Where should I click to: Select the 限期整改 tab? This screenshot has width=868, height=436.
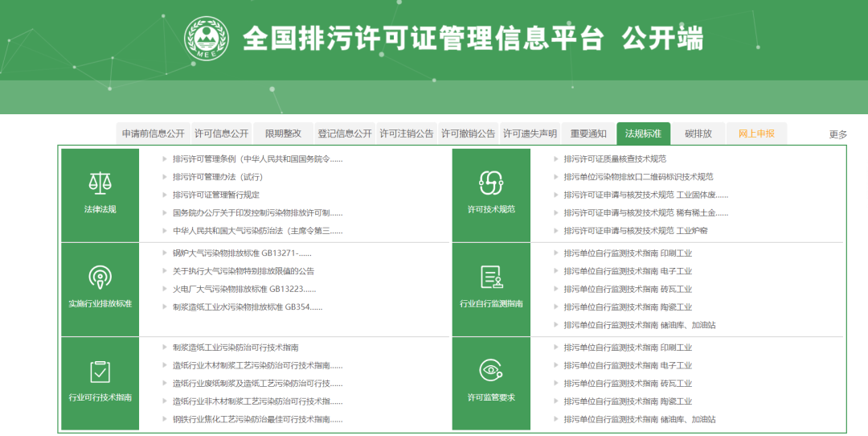coord(283,134)
